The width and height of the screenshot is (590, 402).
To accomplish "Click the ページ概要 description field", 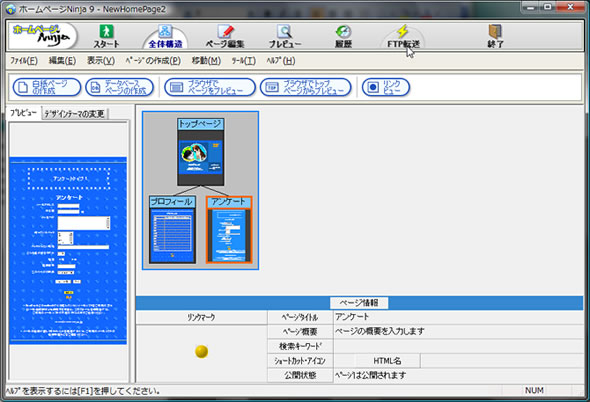I will [x=458, y=332].
